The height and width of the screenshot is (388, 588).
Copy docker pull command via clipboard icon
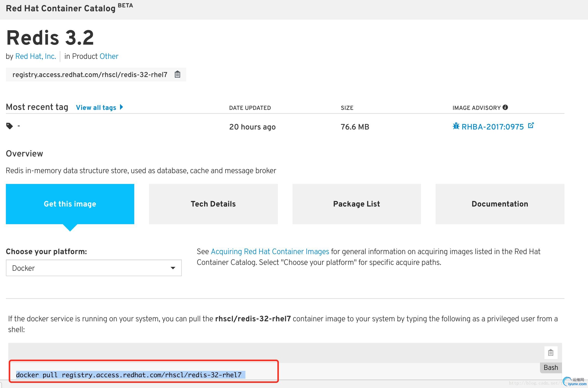[551, 352]
